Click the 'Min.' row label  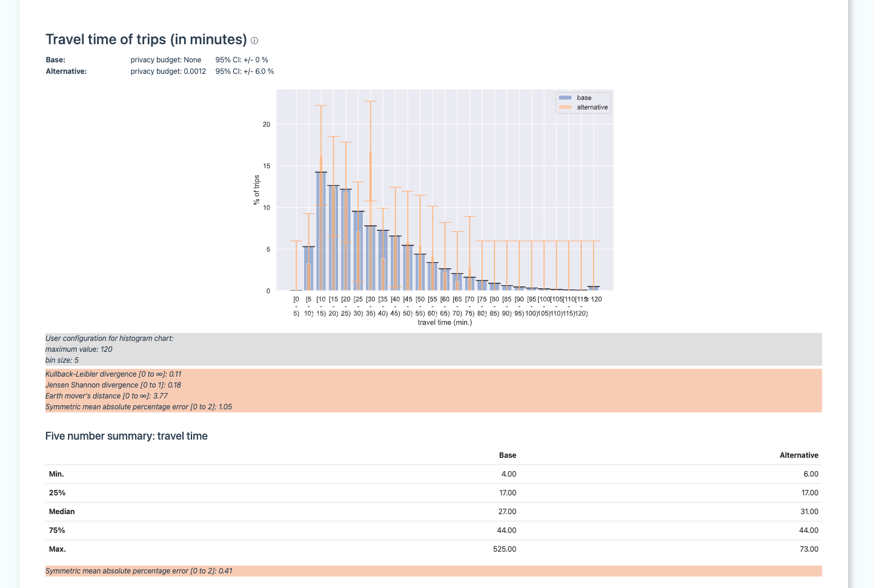pyautogui.click(x=56, y=474)
